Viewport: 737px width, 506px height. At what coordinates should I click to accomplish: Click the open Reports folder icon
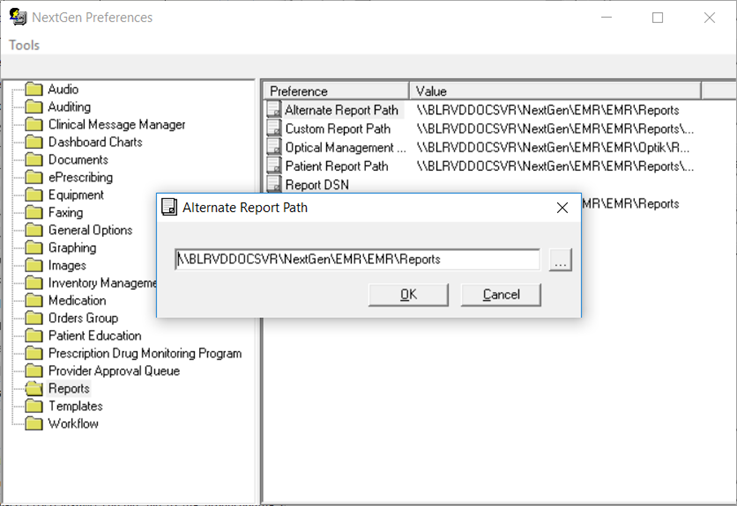[33, 389]
